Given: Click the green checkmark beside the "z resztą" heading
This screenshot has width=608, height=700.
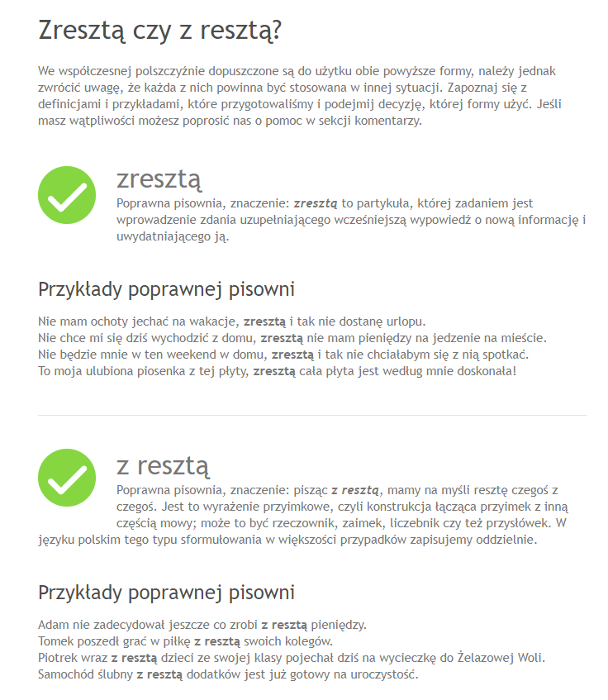Looking at the screenshot, I should (x=68, y=478).
